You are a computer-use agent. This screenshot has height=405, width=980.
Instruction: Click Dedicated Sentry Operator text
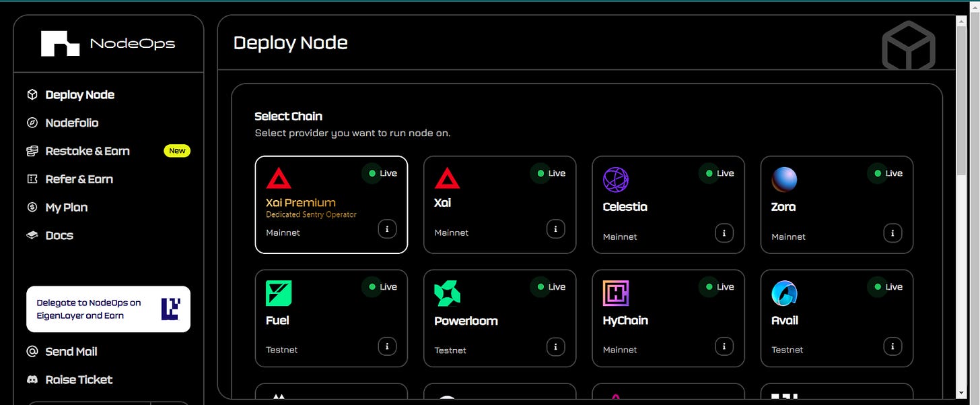click(x=311, y=215)
